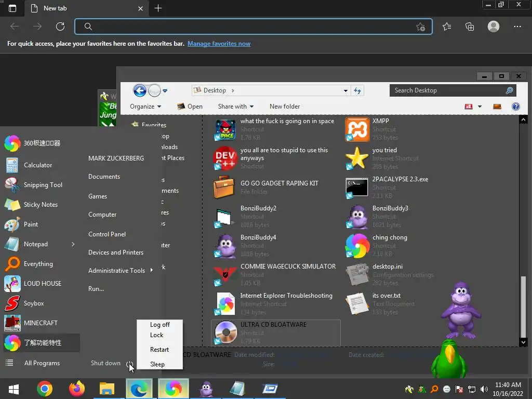Viewport: 532px width, 399px height.
Task: Choose Lock from shutdown menu
Action: tap(157, 335)
